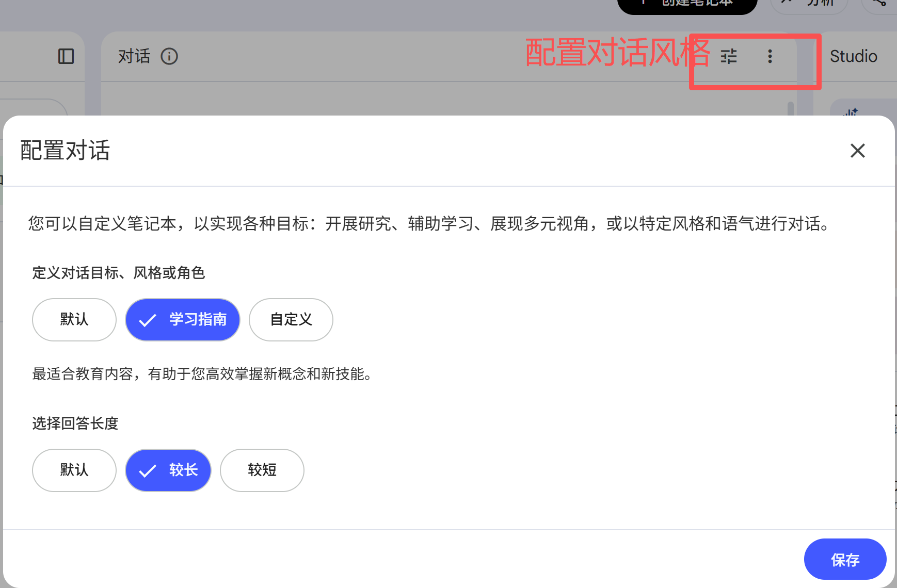
Task: Click the icon on the 分析 button
Action: pyautogui.click(x=787, y=3)
